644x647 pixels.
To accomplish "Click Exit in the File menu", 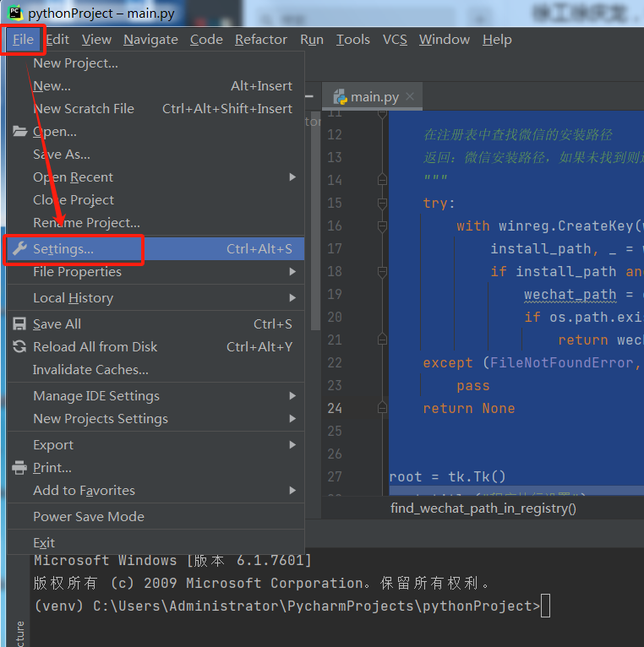I will (x=44, y=543).
